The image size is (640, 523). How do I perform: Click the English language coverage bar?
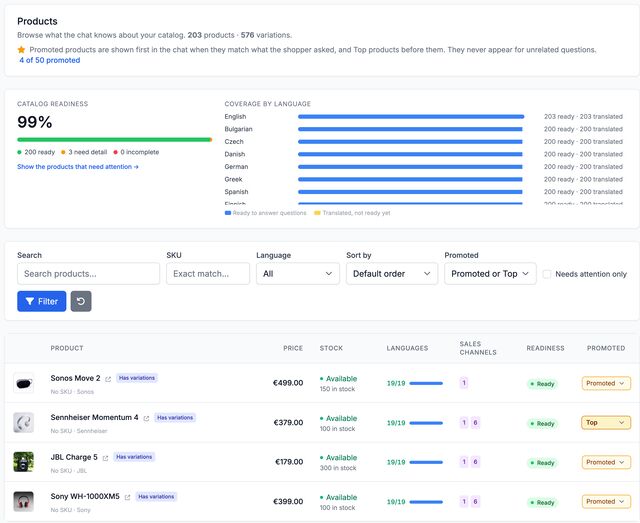click(x=411, y=117)
